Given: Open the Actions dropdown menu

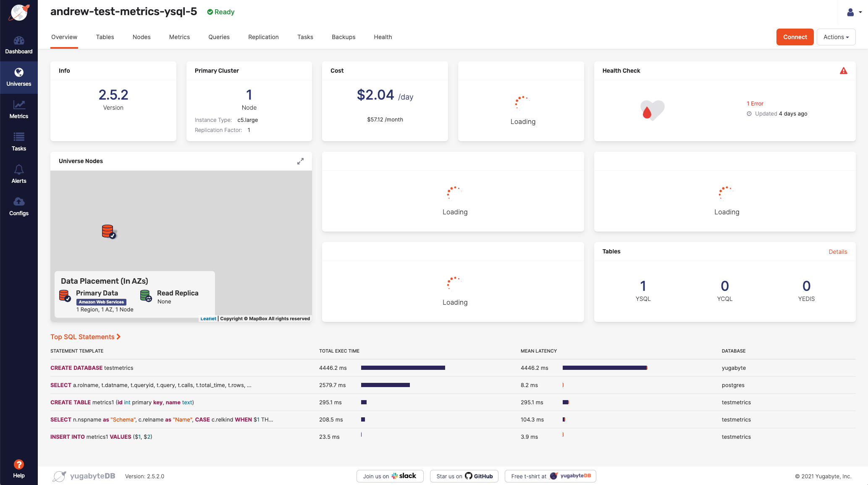Looking at the screenshot, I should (x=836, y=37).
